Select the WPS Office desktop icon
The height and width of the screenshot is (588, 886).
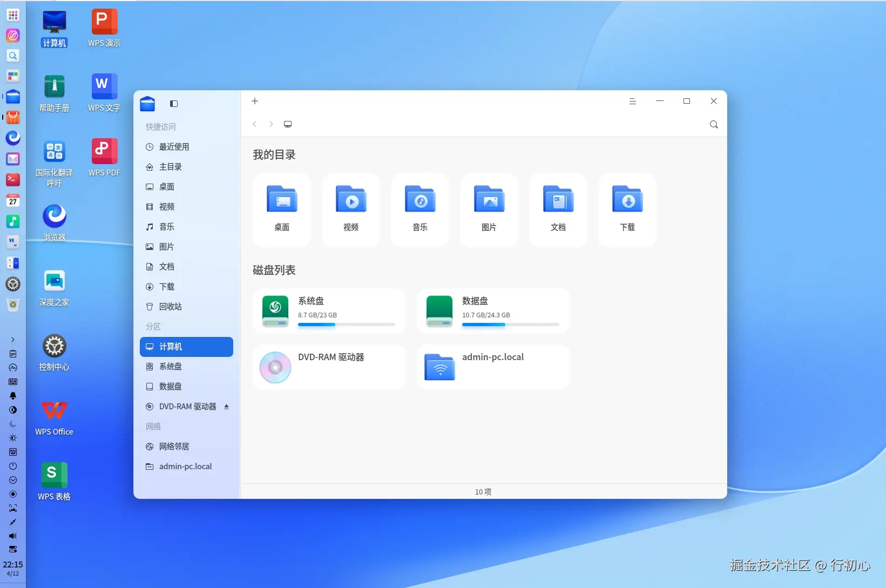tap(55, 418)
